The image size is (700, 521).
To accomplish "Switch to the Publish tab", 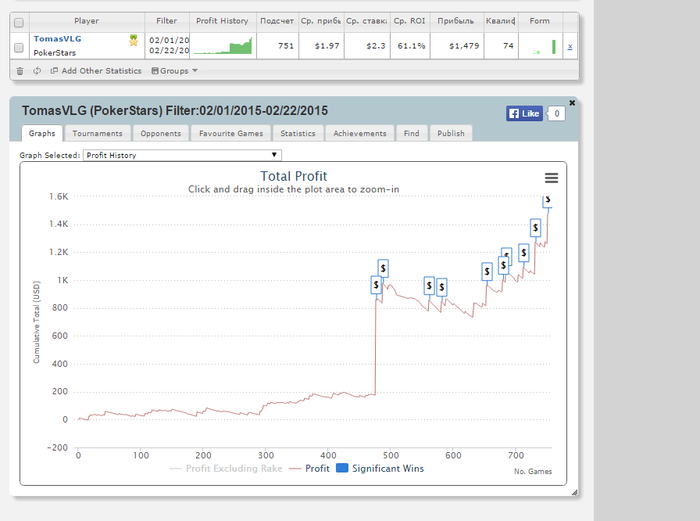I will 451,133.
